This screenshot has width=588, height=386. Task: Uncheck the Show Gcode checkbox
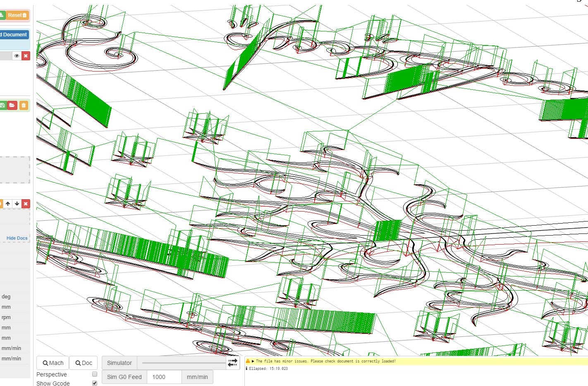[95, 383]
